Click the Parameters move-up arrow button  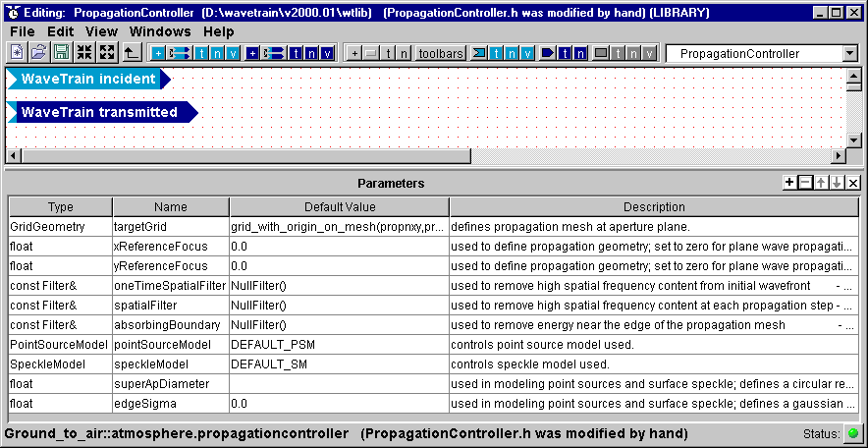tap(822, 183)
